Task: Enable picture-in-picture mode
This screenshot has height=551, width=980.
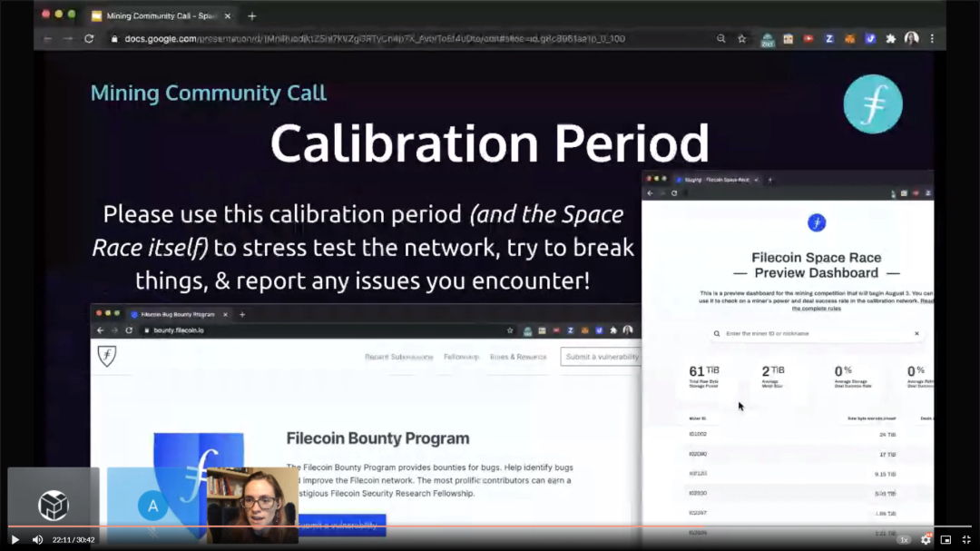Action: pyautogui.click(x=946, y=540)
